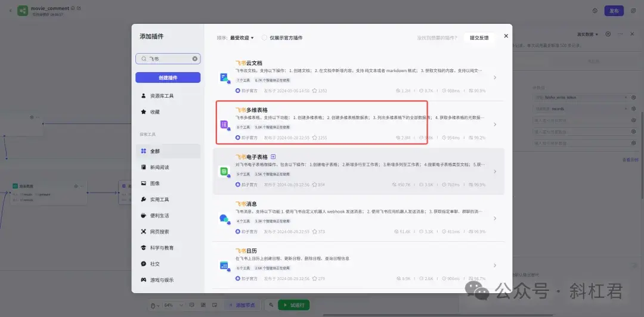Screen dimensions: 644x317
Task: Open the 64% zoom dropdown
Action: 174,305
